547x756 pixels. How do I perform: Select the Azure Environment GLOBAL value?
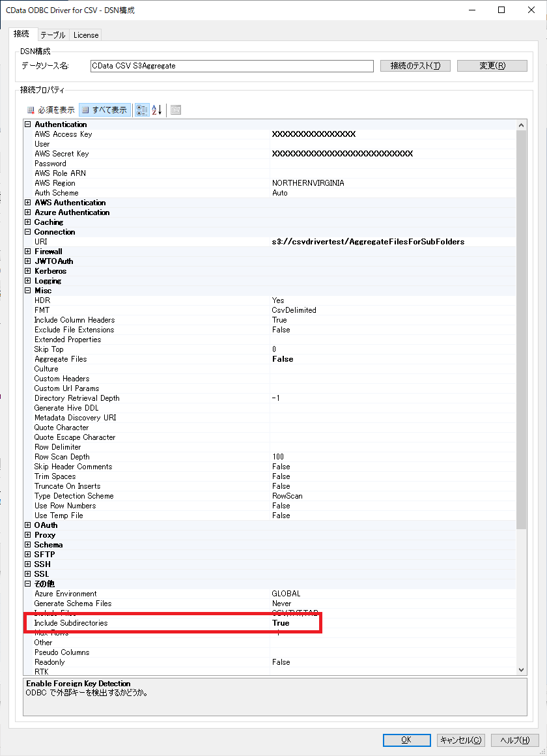286,594
